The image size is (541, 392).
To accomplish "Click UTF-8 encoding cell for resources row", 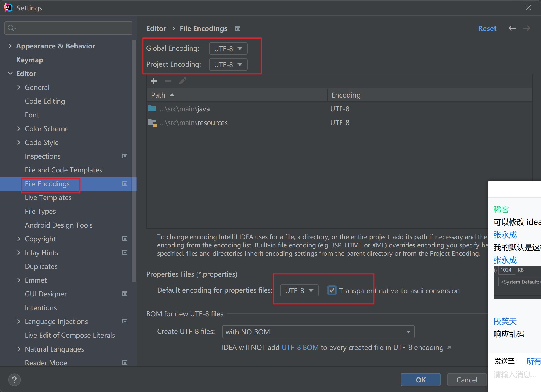I will point(340,123).
